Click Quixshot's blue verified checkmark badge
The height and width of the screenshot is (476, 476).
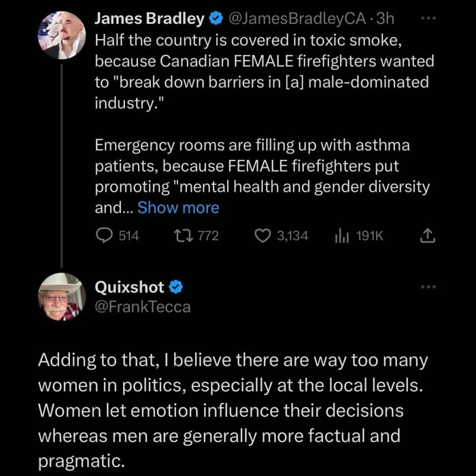coord(175,287)
